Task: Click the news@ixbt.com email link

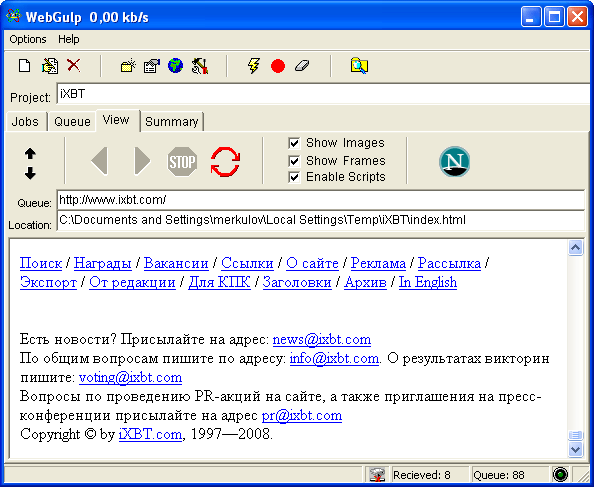Action: tap(322, 339)
